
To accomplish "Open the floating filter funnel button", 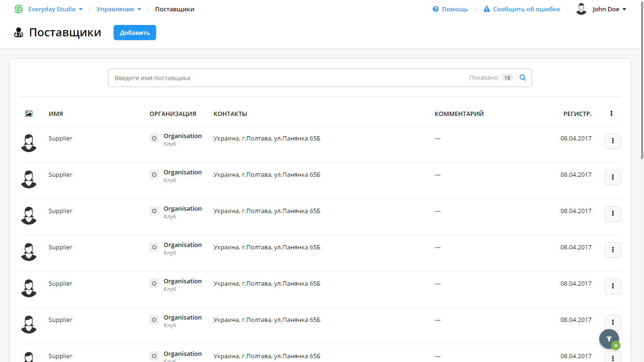I will (609, 339).
